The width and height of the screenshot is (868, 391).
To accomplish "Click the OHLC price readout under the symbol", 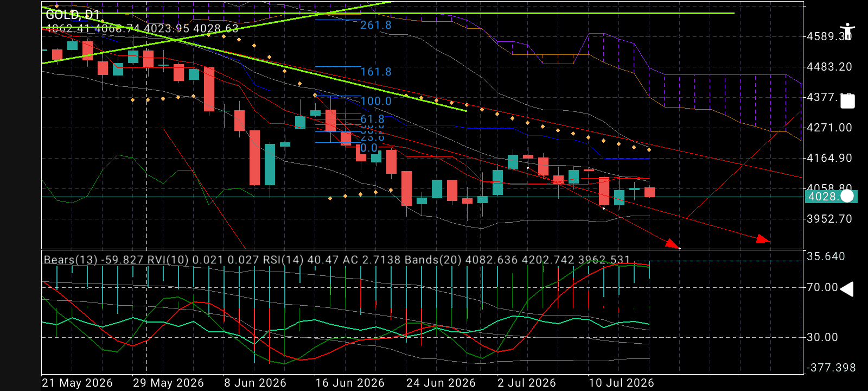I will tap(142, 28).
